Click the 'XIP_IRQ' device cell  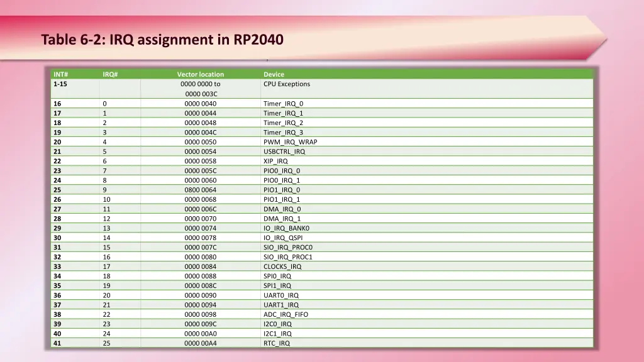[275, 161]
